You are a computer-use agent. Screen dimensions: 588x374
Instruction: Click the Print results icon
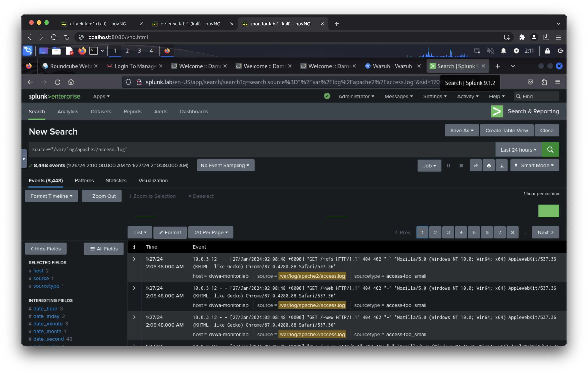[489, 165]
